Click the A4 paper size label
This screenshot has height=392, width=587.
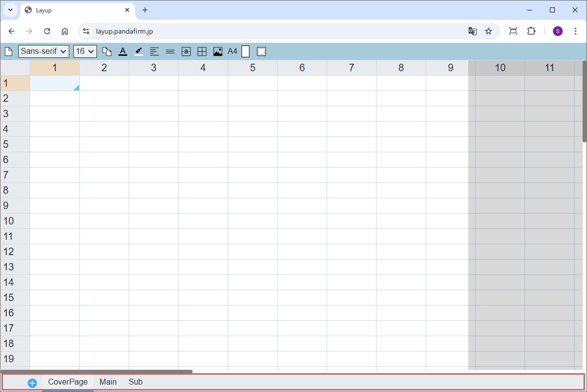[232, 51]
